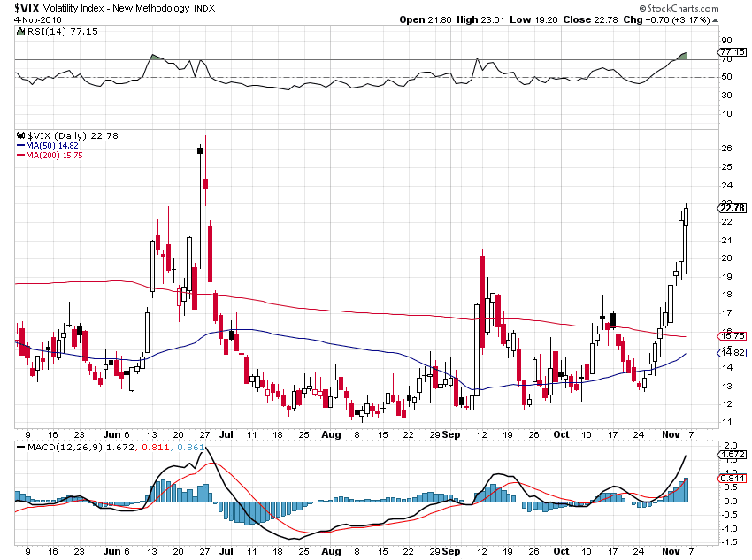Click the $VIX ticker symbol in the title
The width and height of the screenshot is (752, 560).
(27, 8)
